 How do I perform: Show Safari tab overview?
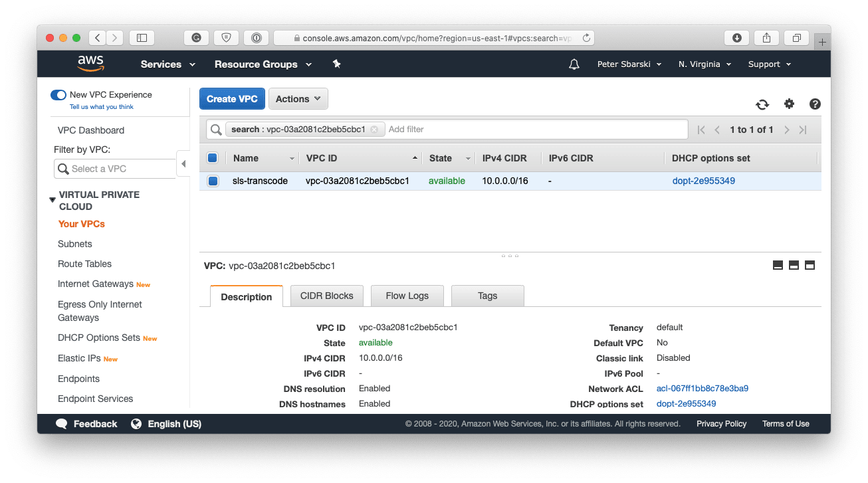tap(796, 38)
